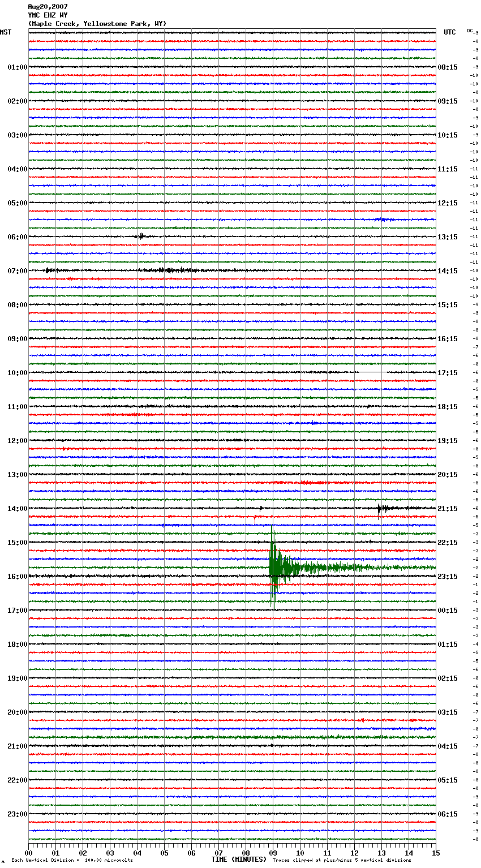The height and width of the screenshot is (868, 481).
Task: Click the '17:00' MST time label
Action: coord(18,611)
